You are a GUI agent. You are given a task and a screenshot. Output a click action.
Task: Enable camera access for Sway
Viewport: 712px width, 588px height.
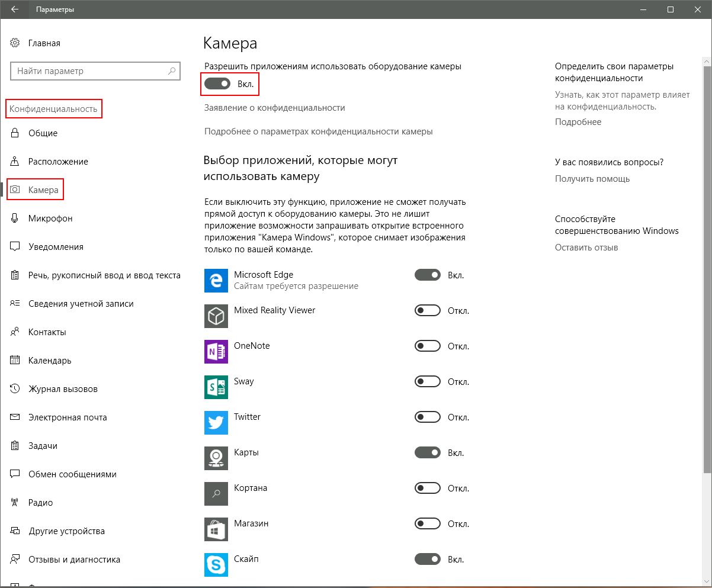pos(428,381)
